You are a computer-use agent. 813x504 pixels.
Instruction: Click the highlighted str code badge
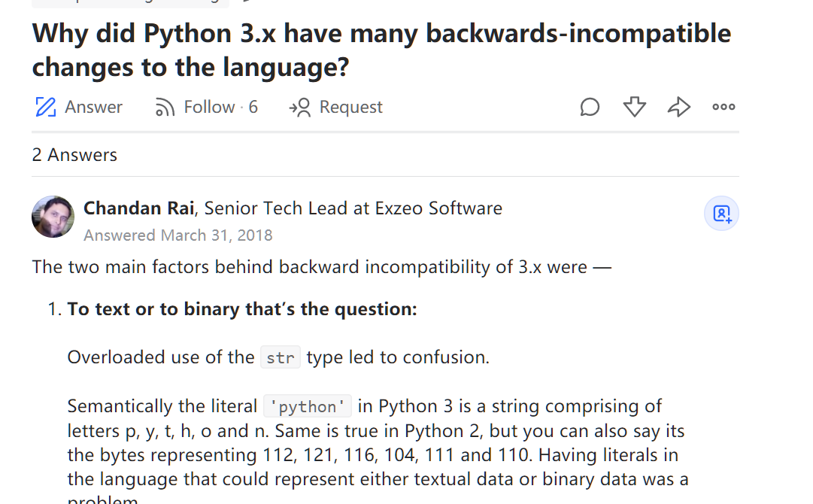(280, 357)
